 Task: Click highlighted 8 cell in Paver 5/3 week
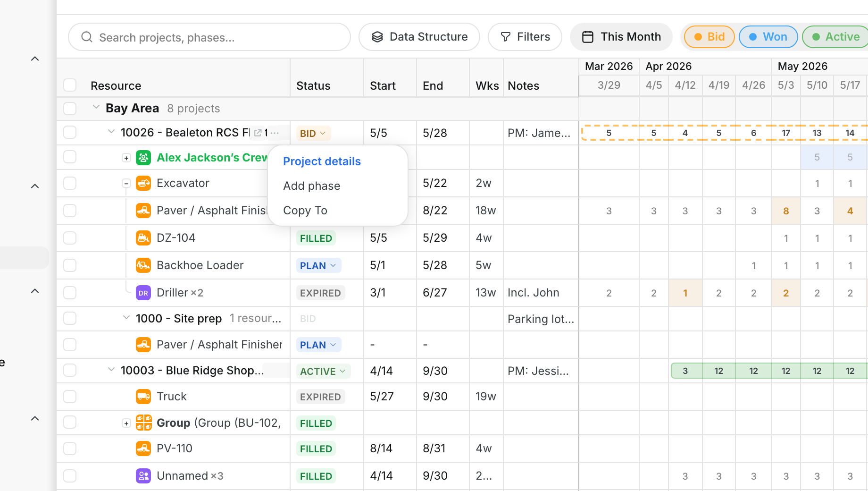click(x=786, y=211)
